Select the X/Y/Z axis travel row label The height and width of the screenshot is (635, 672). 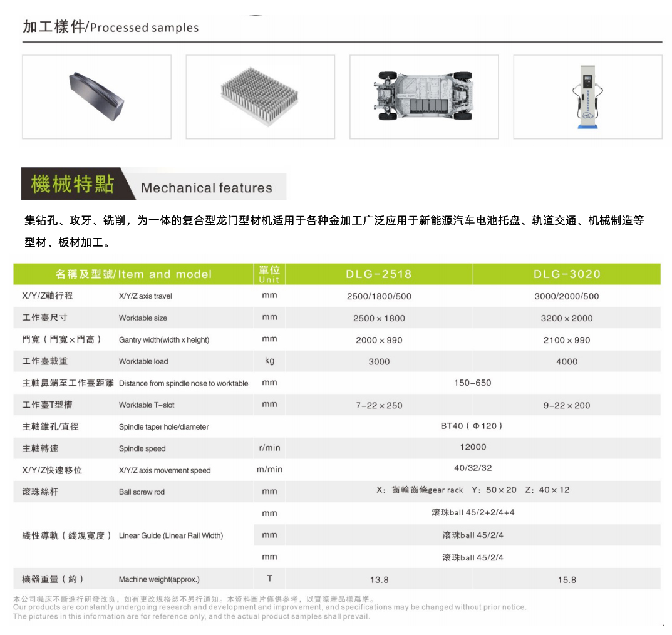point(145,296)
